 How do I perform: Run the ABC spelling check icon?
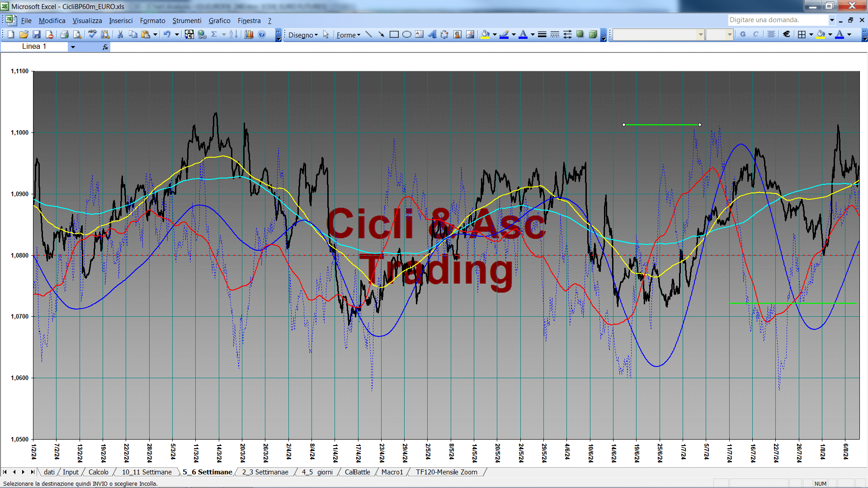coord(92,34)
